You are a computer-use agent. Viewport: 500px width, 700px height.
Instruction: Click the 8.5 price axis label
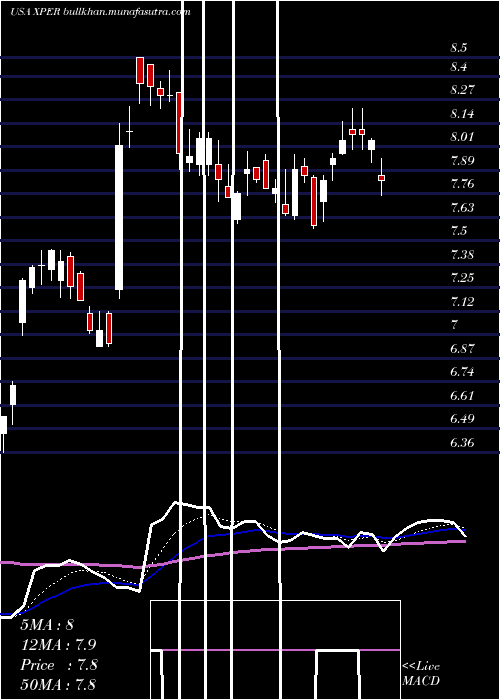point(458,48)
